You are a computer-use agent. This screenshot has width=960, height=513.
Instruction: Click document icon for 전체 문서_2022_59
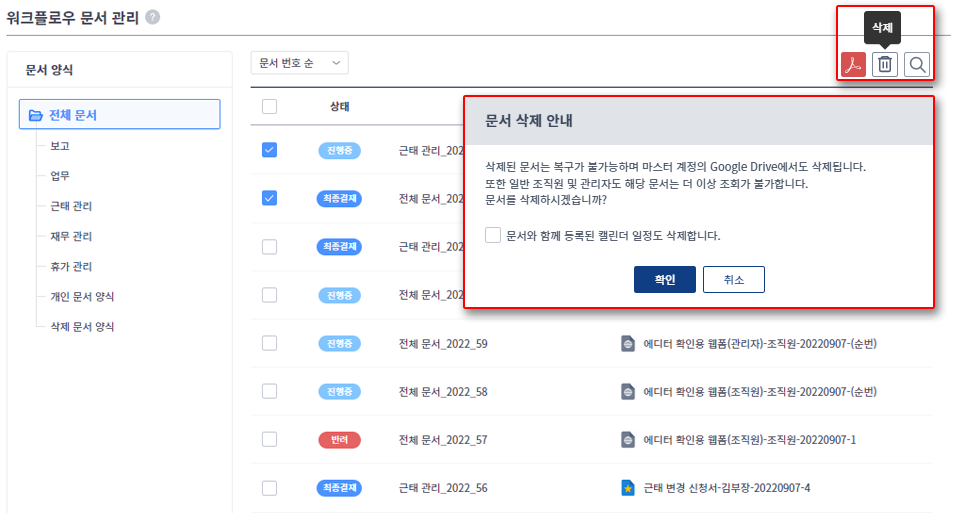click(628, 343)
